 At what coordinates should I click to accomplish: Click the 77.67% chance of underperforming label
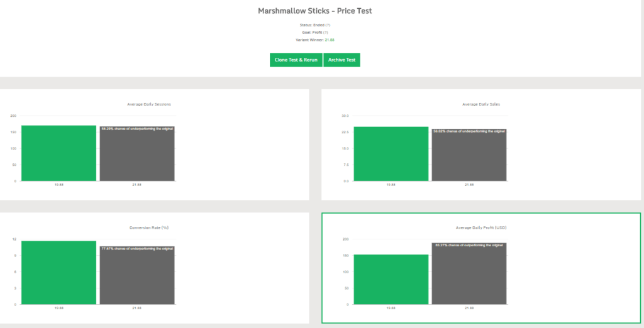click(137, 248)
